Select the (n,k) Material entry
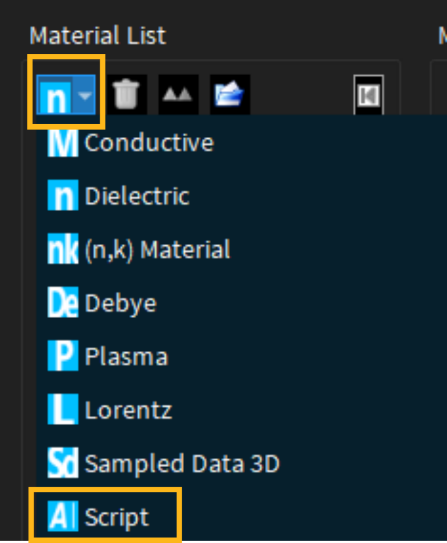Viewport: 447px width, 543px height. [139, 249]
